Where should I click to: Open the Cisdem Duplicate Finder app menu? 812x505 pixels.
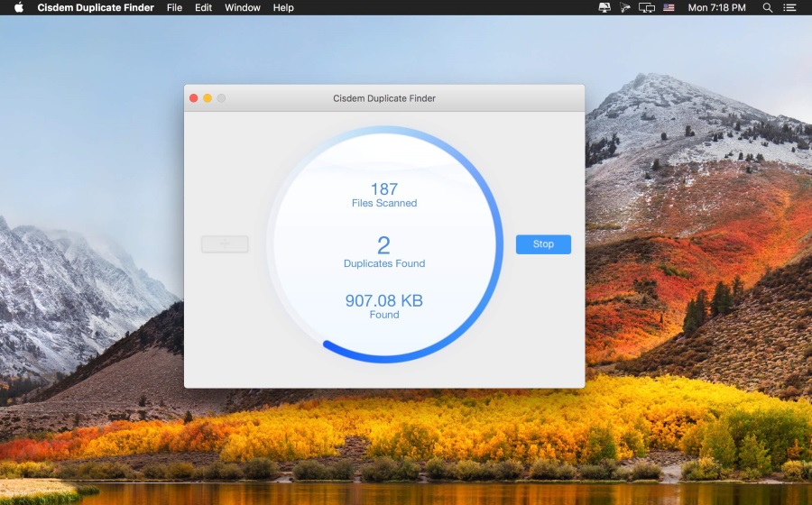[96, 7]
